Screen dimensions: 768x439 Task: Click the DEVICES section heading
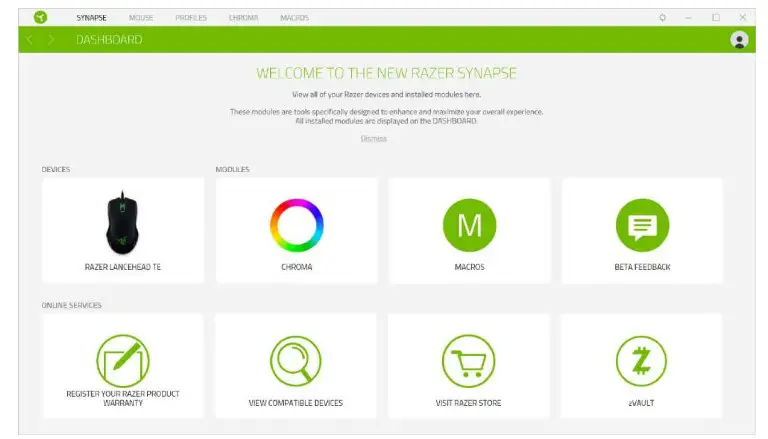pos(56,170)
